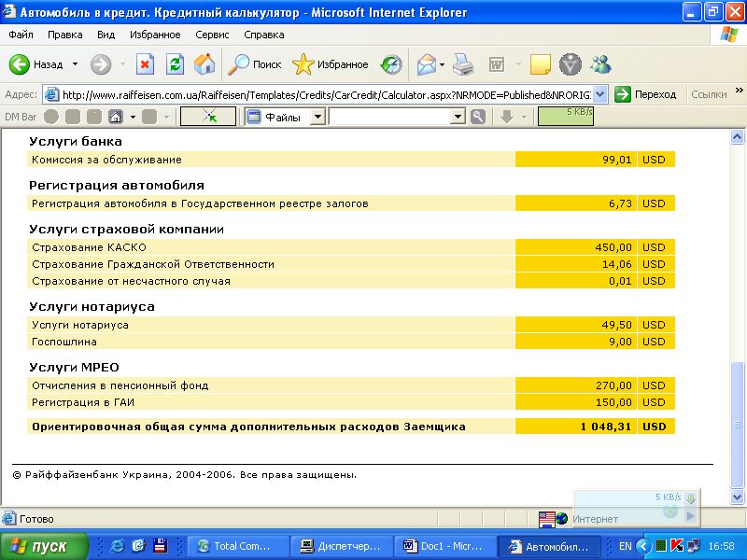Click the vertical scrollbar up arrow

737,138
